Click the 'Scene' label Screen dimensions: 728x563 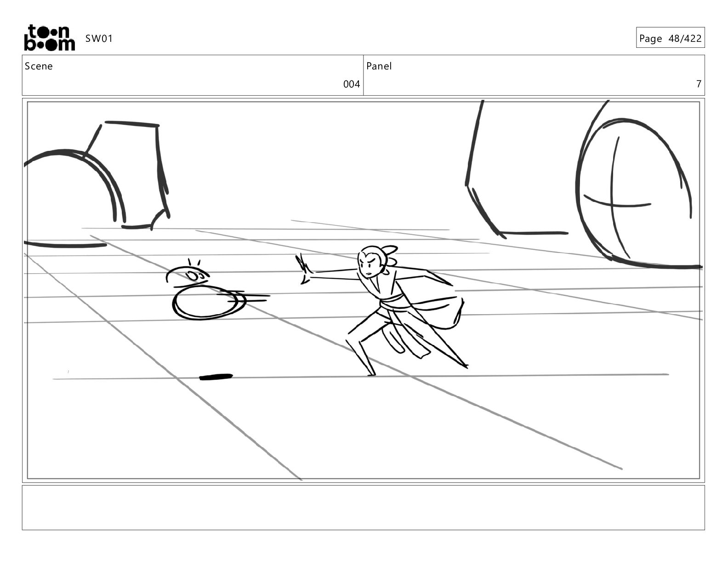(39, 66)
